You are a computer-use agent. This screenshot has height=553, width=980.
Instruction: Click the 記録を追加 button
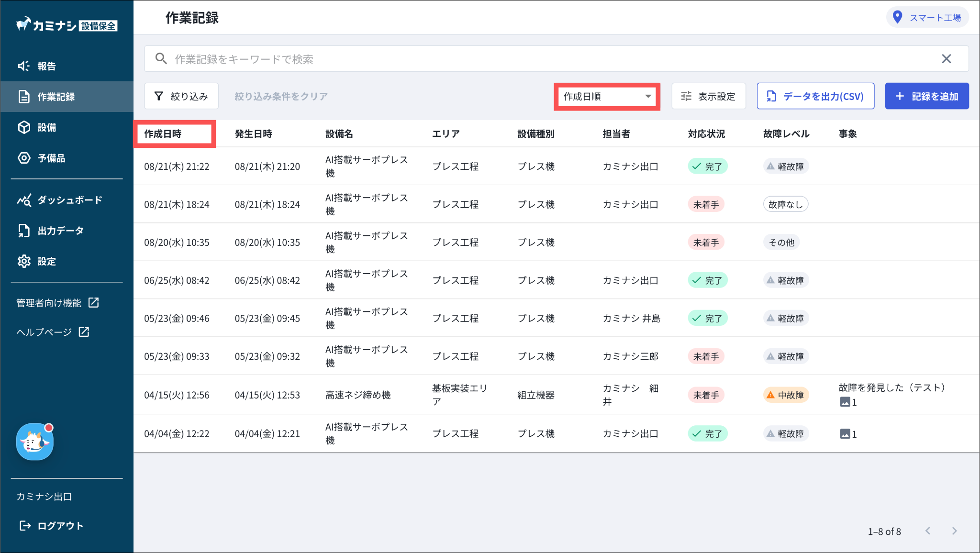926,96
